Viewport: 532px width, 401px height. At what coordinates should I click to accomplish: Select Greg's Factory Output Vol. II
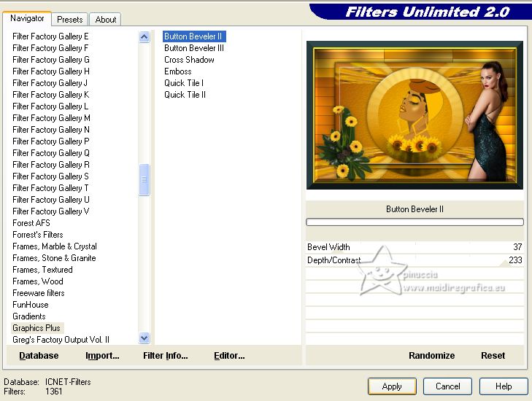pyautogui.click(x=61, y=340)
